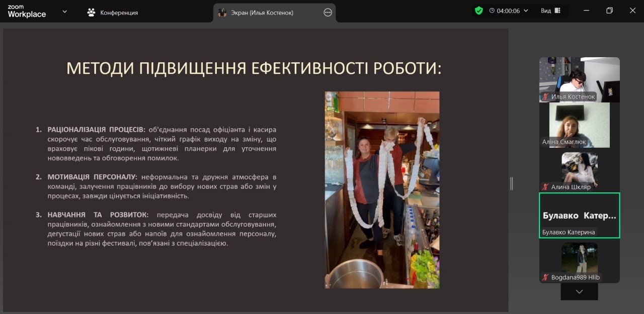Click the restaurant photo in the slide
Image resolution: width=644 pixels, height=314 pixels.
click(x=382, y=189)
